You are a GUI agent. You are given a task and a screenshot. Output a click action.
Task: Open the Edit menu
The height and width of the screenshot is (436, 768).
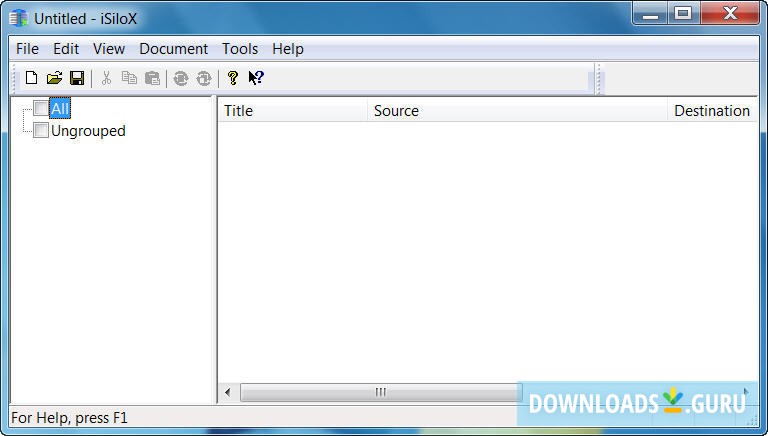pos(66,49)
